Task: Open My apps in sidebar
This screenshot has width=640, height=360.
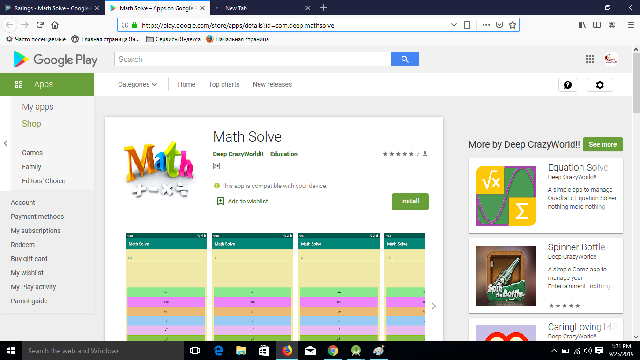Action: point(38,107)
